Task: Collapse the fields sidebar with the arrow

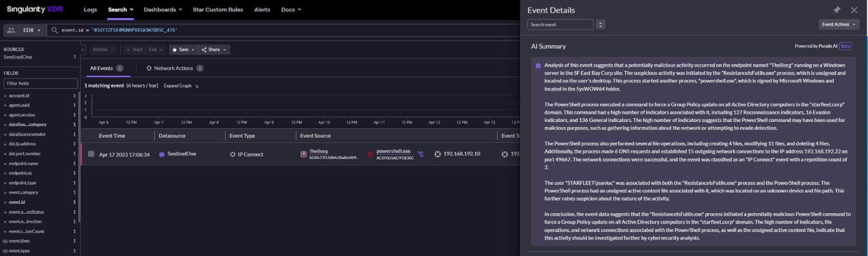Action: tap(83, 49)
